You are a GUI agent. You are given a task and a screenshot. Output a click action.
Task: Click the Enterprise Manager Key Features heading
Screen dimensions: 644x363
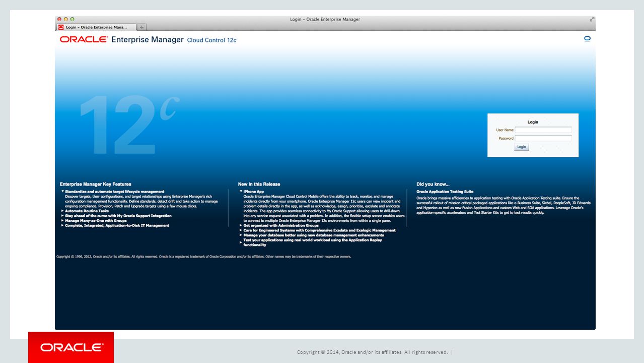coord(95,184)
